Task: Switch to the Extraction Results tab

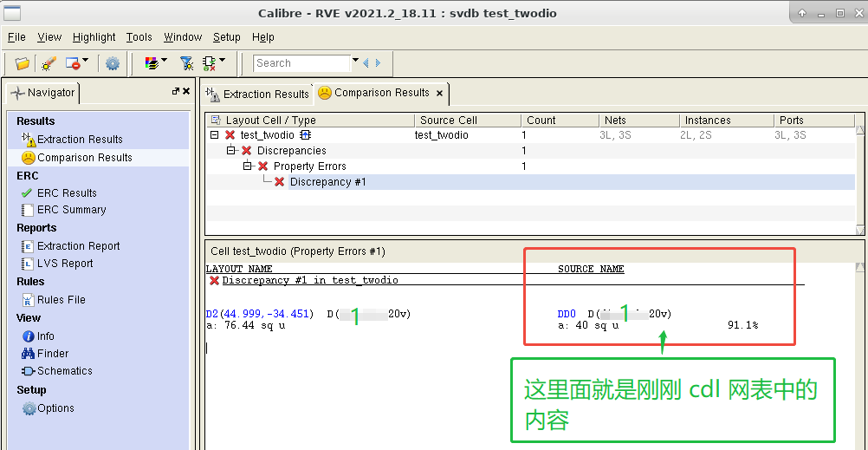Action: (x=257, y=95)
